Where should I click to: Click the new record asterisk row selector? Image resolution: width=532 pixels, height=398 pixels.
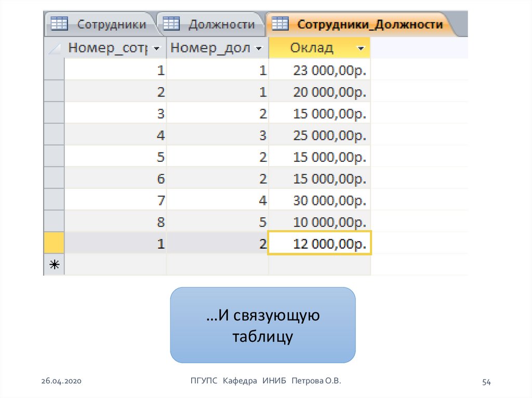(54, 265)
